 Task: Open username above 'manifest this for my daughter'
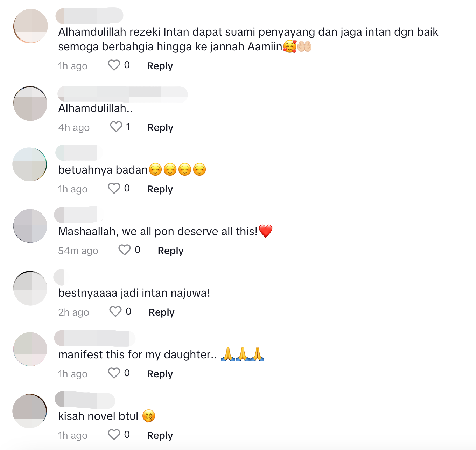pos(94,338)
